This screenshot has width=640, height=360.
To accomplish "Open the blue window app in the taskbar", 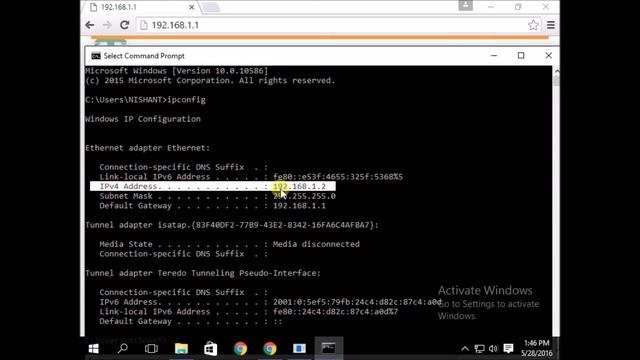I will [x=299, y=348].
